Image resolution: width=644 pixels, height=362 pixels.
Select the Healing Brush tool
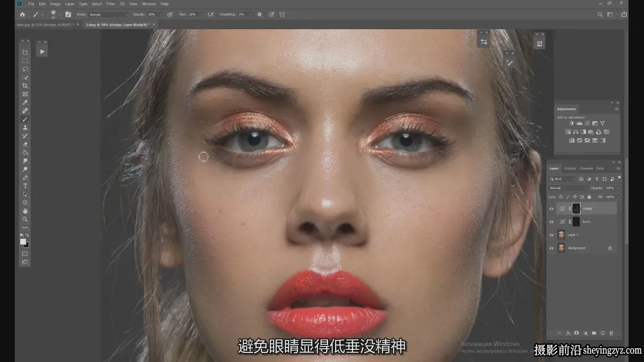pyautogui.click(x=25, y=111)
